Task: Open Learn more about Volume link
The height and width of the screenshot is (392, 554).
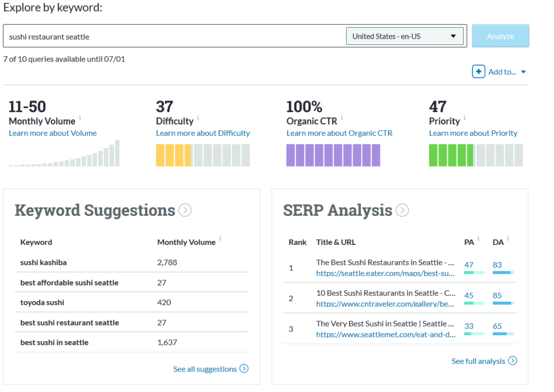Action: [52, 133]
